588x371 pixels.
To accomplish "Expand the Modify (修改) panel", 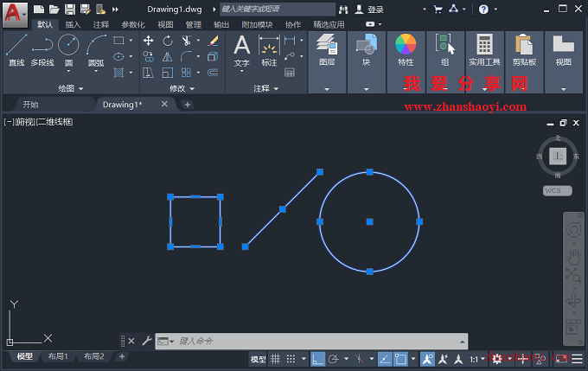I will point(182,88).
